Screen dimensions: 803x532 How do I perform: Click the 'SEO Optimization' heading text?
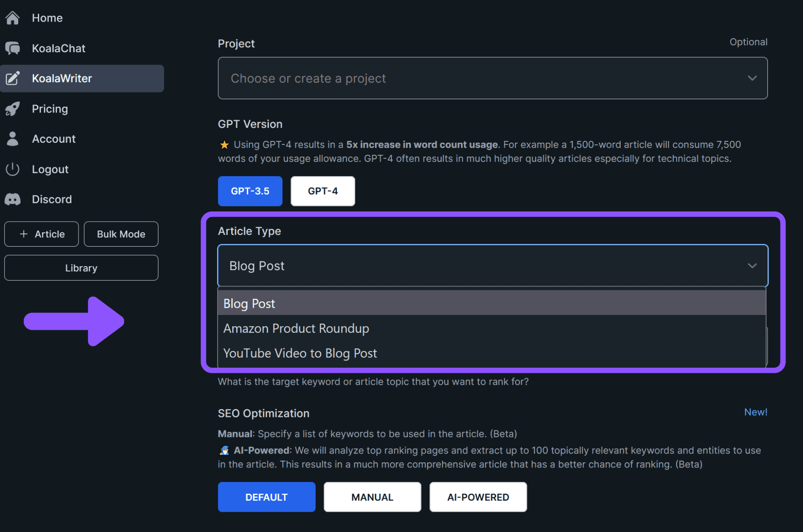point(263,413)
